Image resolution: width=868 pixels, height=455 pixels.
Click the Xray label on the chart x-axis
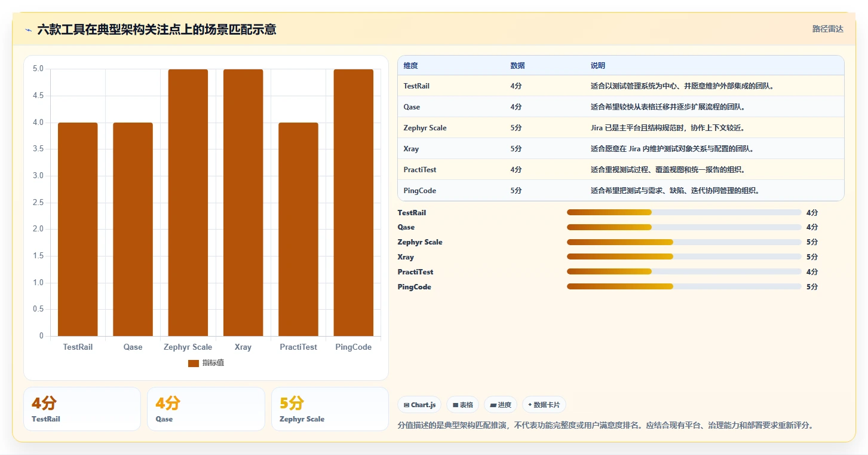coord(243,347)
